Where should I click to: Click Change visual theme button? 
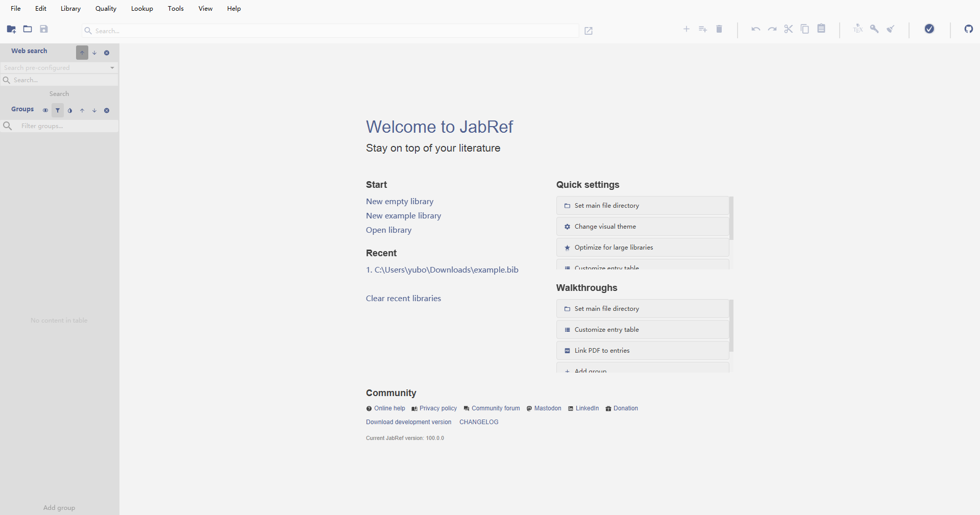[x=643, y=227]
